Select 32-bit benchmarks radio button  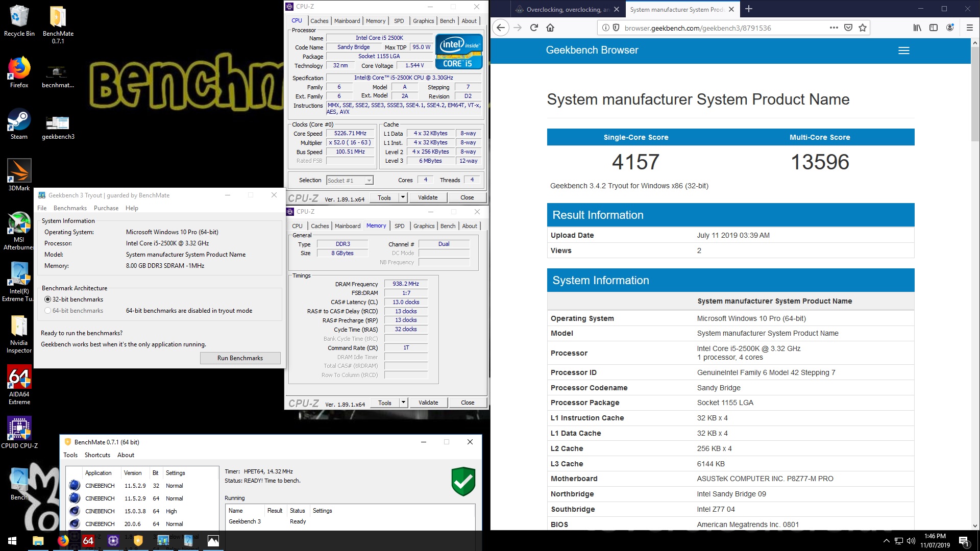coord(47,299)
